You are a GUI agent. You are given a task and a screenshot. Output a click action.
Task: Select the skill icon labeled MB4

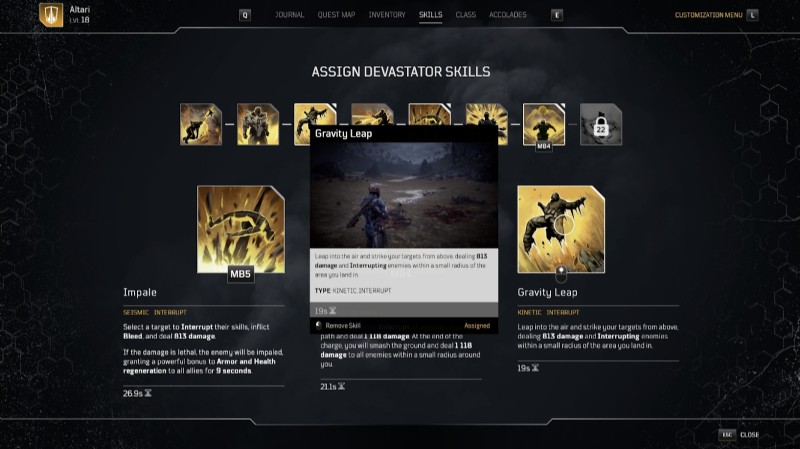click(544, 124)
